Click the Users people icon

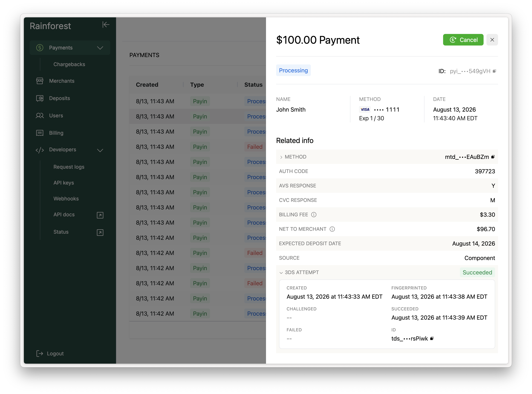[40, 116]
